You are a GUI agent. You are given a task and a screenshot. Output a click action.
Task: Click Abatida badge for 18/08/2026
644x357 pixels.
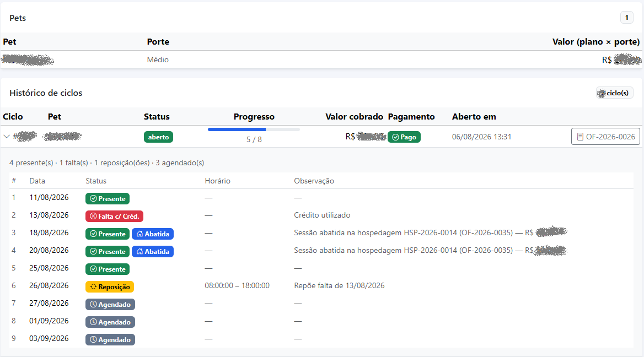[x=153, y=234]
